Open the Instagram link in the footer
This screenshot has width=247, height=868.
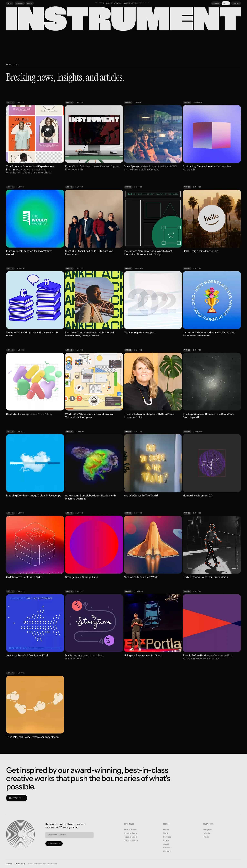207,830
